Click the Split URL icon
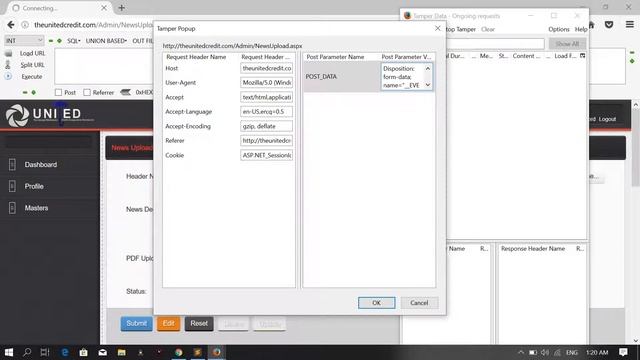 pyautogui.click(x=8, y=64)
